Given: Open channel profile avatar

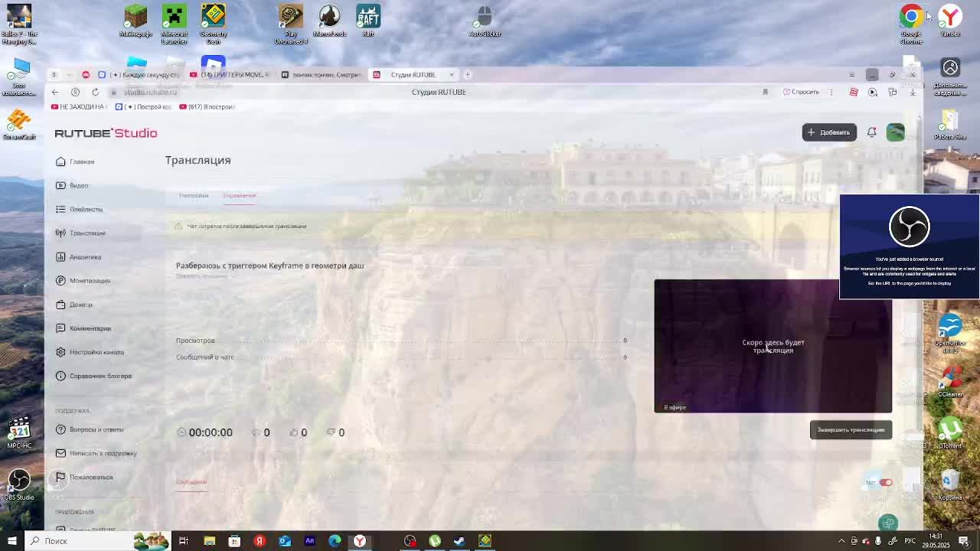Looking at the screenshot, I should point(895,132).
